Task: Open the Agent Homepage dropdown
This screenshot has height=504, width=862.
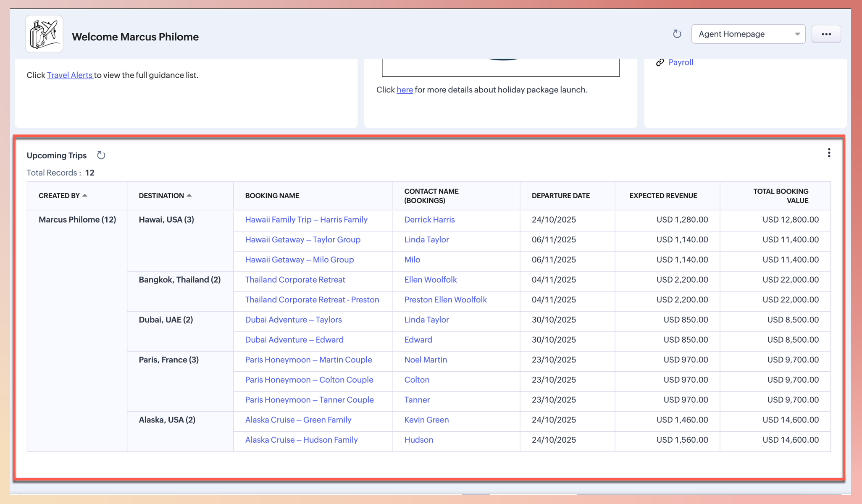Action: click(x=748, y=34)
